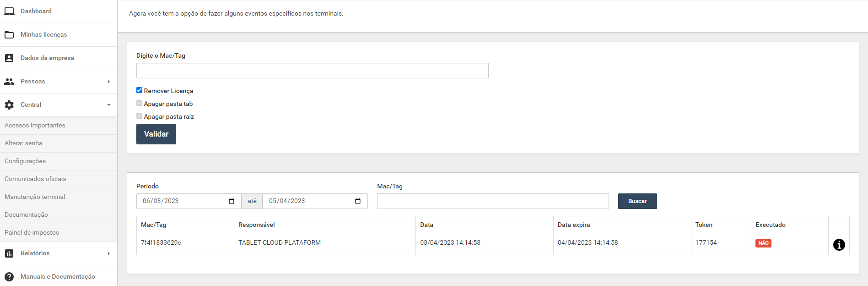Uncheck the Remover Licença checkbox

(x=140, y=90)
